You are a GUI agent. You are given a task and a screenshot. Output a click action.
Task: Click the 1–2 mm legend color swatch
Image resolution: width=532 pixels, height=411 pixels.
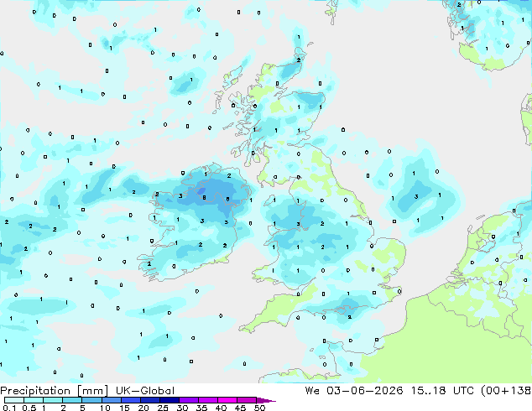[53, 400]
